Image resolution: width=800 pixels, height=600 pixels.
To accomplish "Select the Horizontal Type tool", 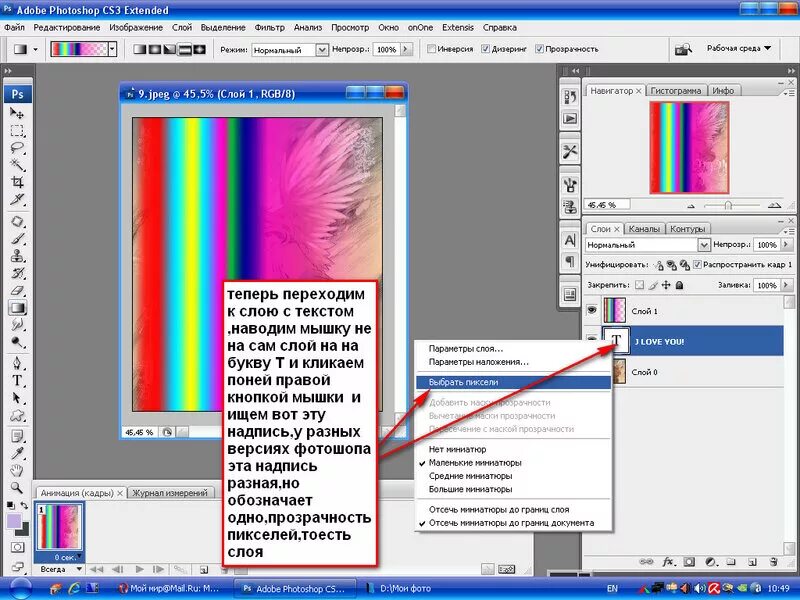I will pos(17,381).
